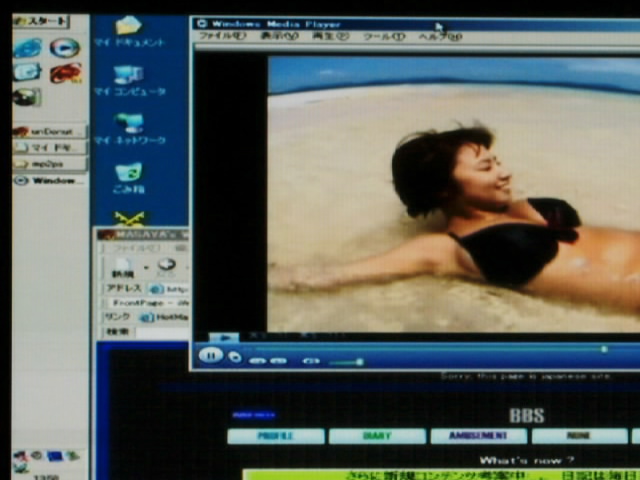Viewport: 640px width, 480px height.
Task: Click the スタート button
Action: tap(41, 21)
